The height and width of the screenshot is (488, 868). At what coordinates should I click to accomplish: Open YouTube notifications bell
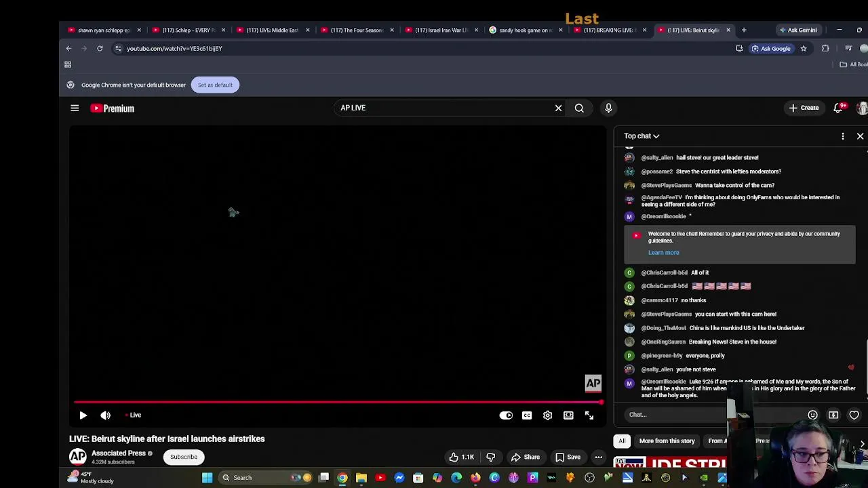click(839, 108)
